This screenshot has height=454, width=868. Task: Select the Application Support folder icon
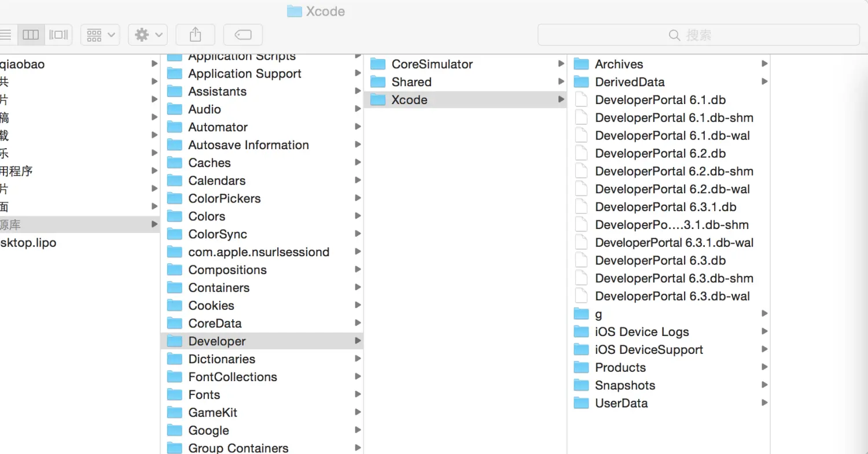click(175, 74)
